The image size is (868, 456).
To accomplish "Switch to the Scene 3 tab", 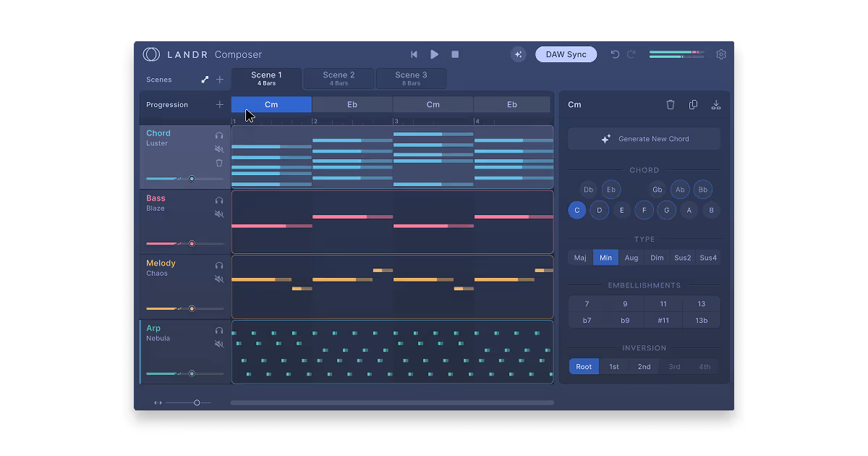I will (411, 78).
